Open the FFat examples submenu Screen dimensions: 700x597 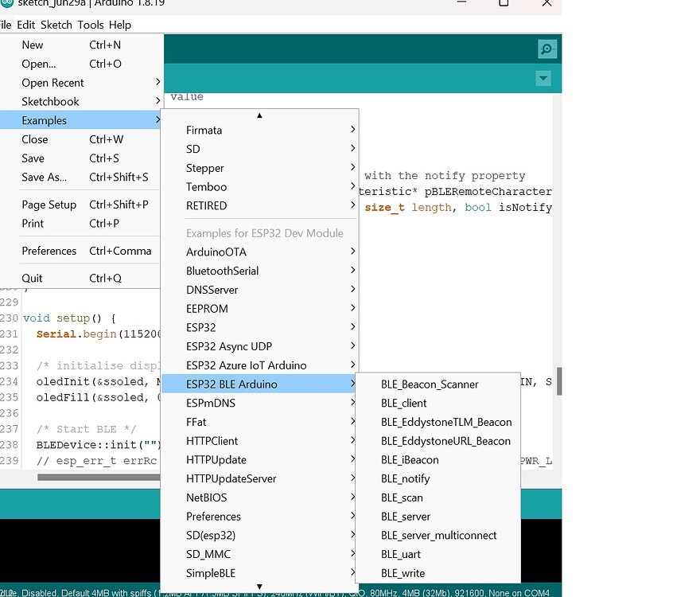coord(259,422)
